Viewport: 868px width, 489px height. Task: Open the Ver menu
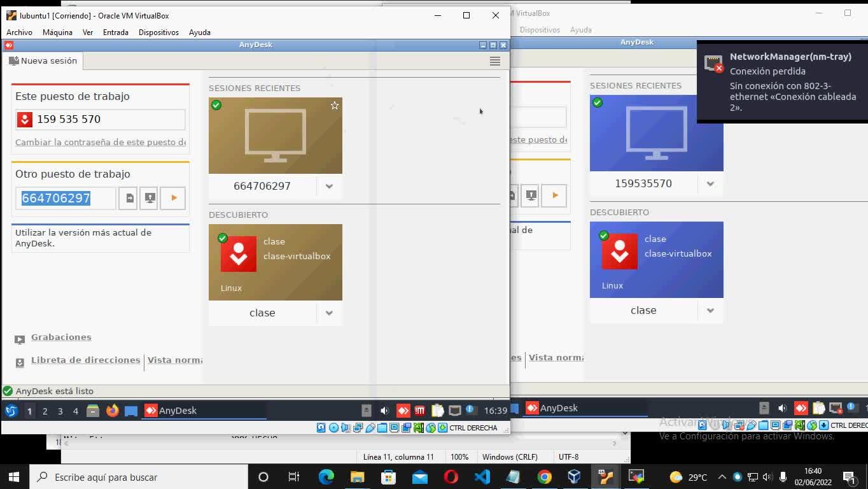[88, 32]
